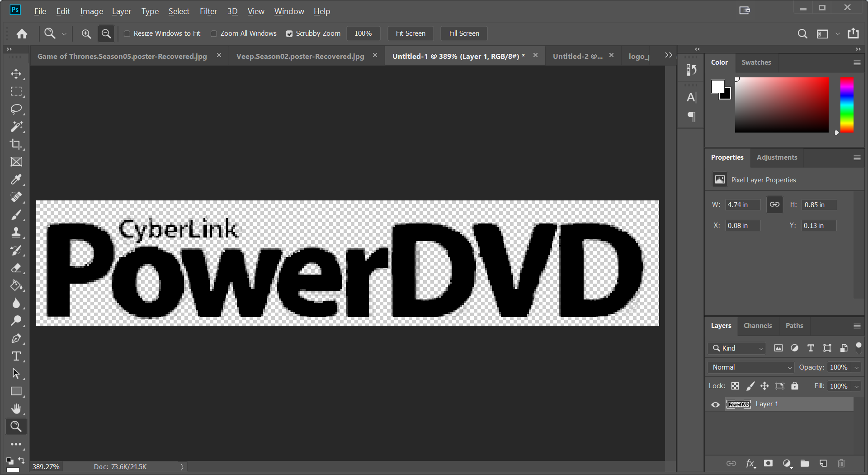Open the Character panel icon

coord(691,97)
